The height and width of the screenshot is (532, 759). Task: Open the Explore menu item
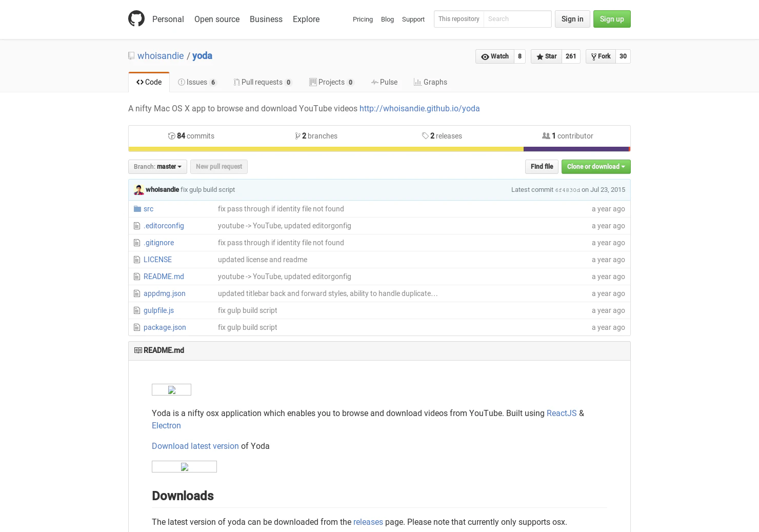(x=306, y=19)
